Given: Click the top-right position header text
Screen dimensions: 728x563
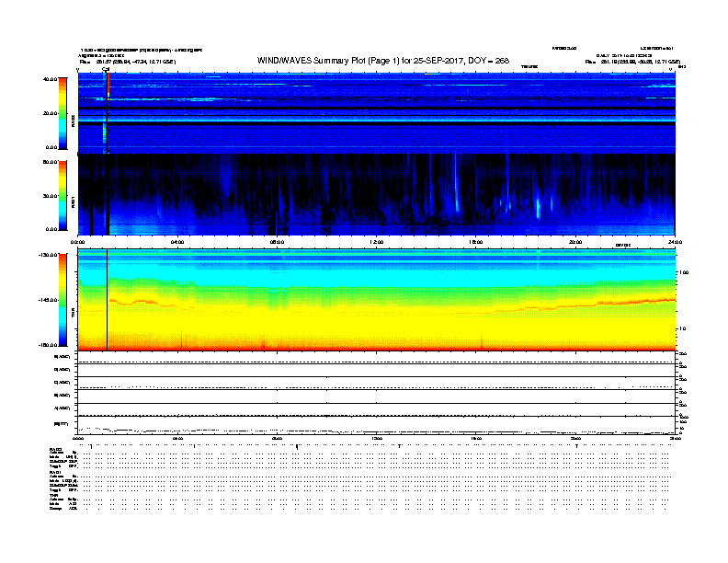Looking at the screenshot, I should point(632,62).
